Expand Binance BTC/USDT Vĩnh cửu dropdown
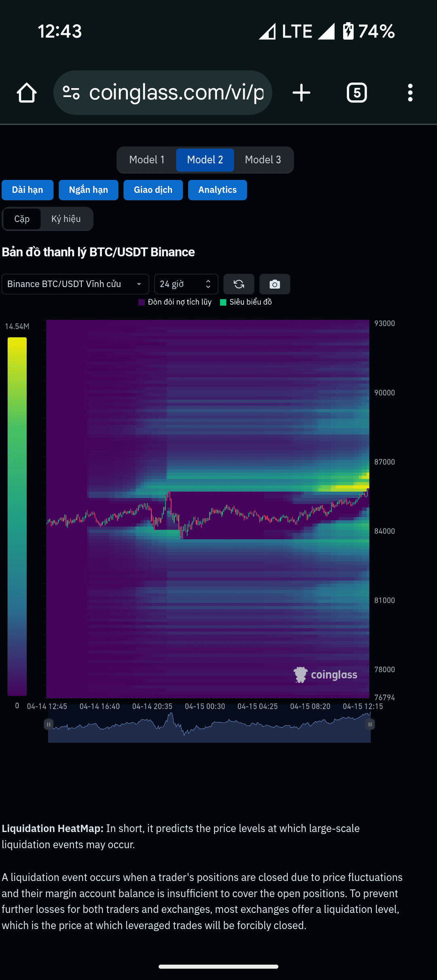437x980 pixels. pos(75,284)
